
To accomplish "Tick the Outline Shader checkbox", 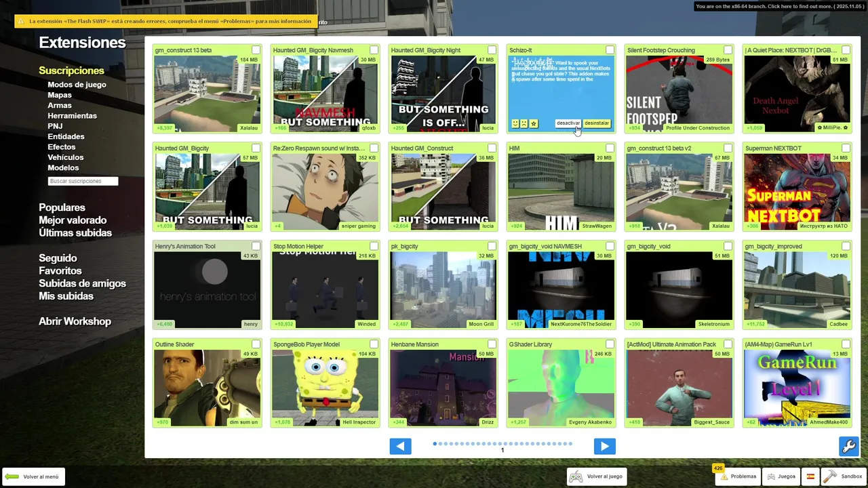I will (x=256, y=344).
